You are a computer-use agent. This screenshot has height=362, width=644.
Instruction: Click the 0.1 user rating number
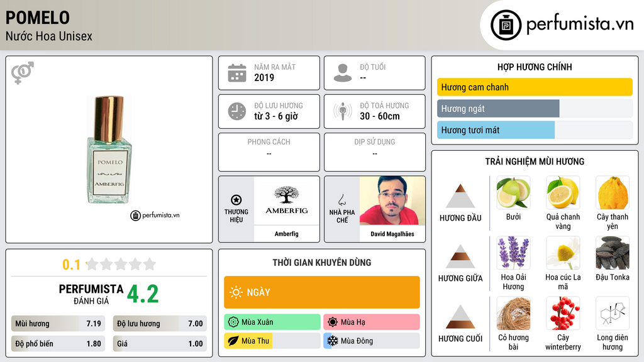pyautogui.click(x=72, y=265)
